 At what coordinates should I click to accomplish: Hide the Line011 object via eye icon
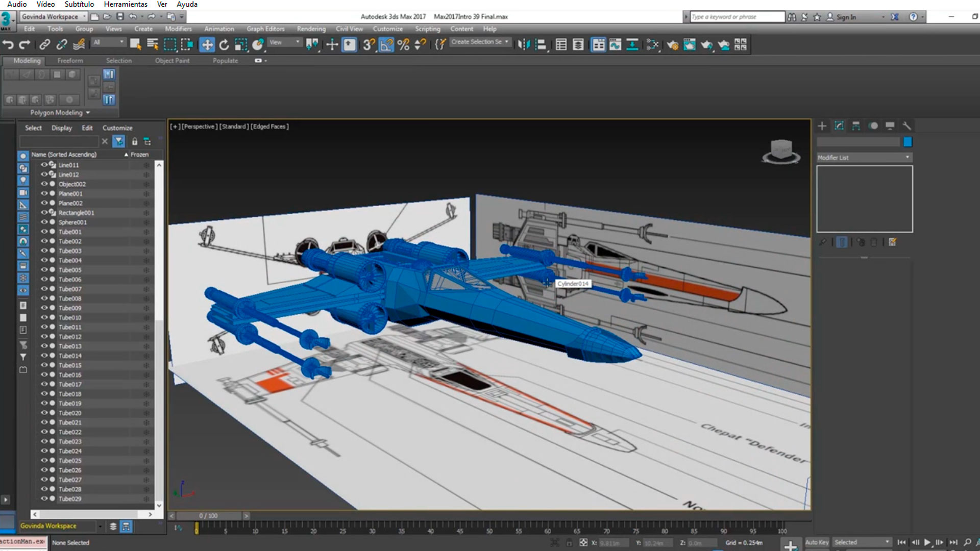point(44,165)
